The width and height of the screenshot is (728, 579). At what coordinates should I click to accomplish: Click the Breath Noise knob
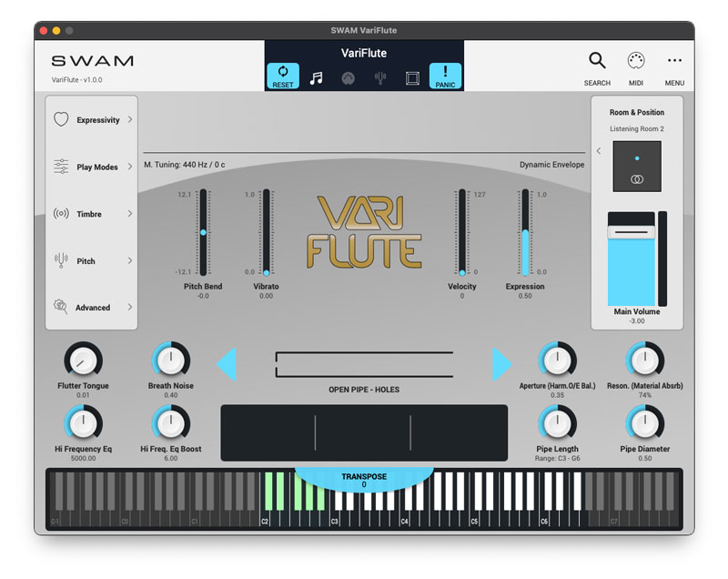coord(171,361)
